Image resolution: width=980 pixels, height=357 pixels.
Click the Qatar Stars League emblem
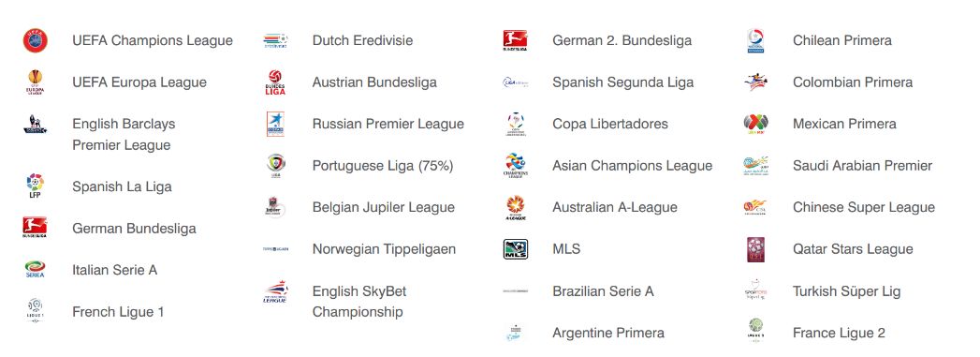[x=755, y=249]
